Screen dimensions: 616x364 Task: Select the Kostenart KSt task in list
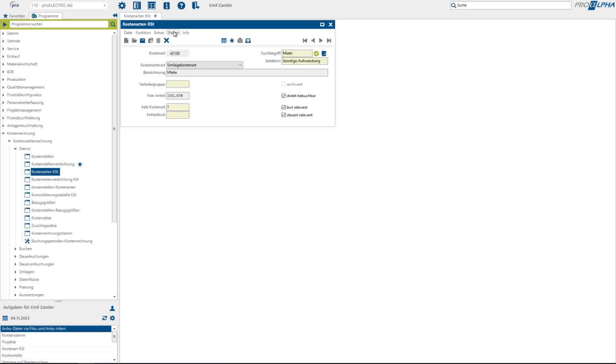(56, 349)
